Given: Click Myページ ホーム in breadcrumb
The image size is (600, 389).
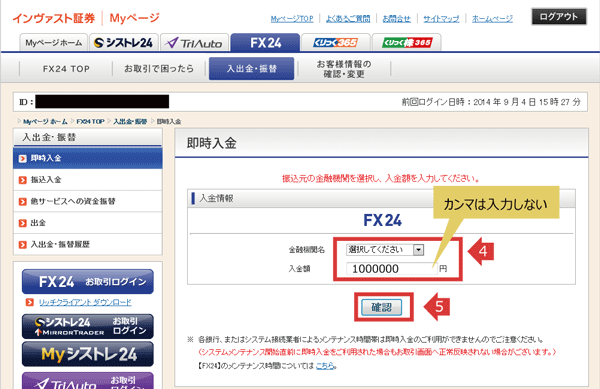Looking at the screenshot, I should [x=45, y=122].
